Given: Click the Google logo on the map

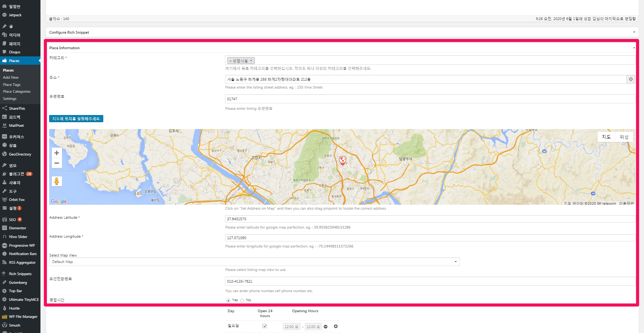Looking at the screenshot, I should click(x=59, y=201).
